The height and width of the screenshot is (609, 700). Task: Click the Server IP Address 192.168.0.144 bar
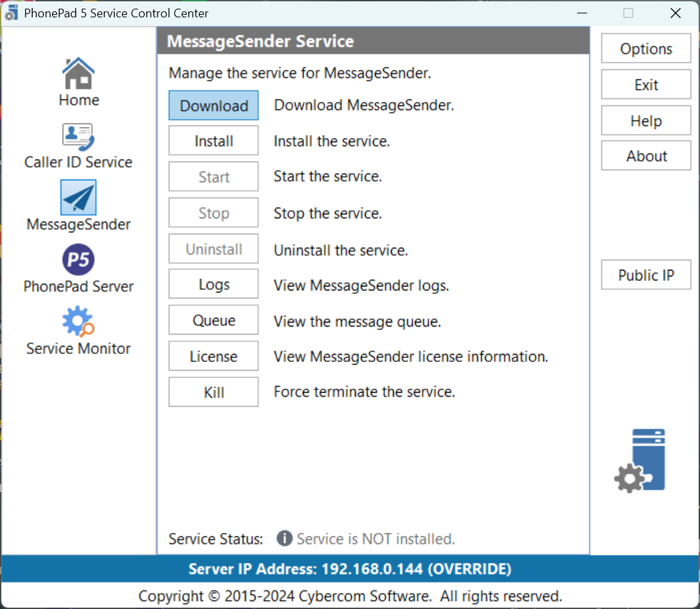coord(350,569)
